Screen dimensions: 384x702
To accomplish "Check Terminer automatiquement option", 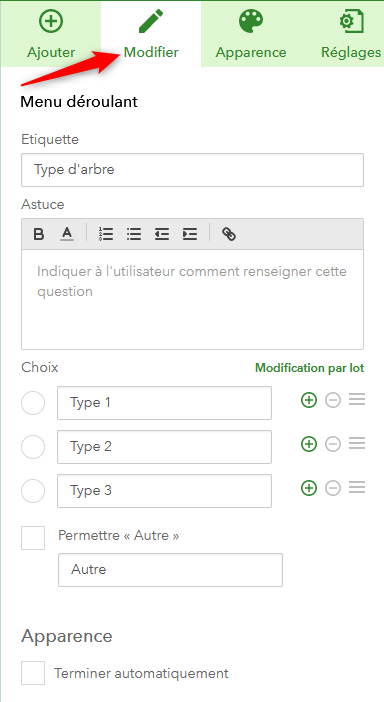I will pyautogui.click(x=33, y=673).
